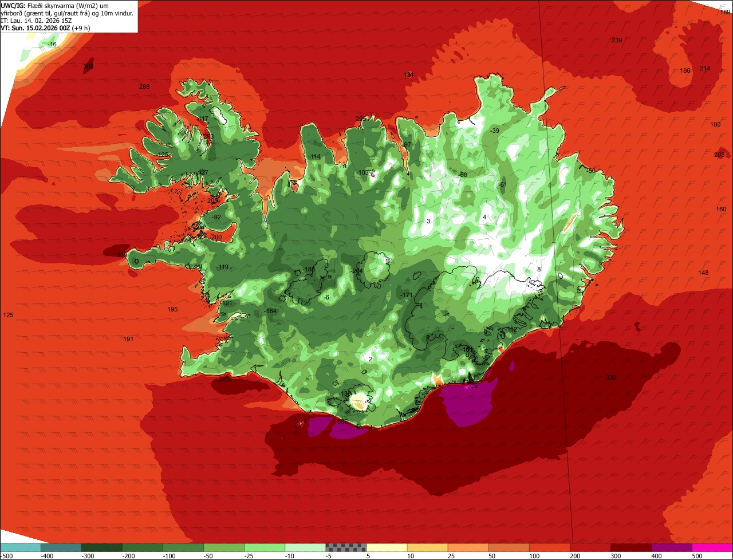733x560 pixels.
Task: Click the map value '214' in the northeast
Action: tap(705, 68)
